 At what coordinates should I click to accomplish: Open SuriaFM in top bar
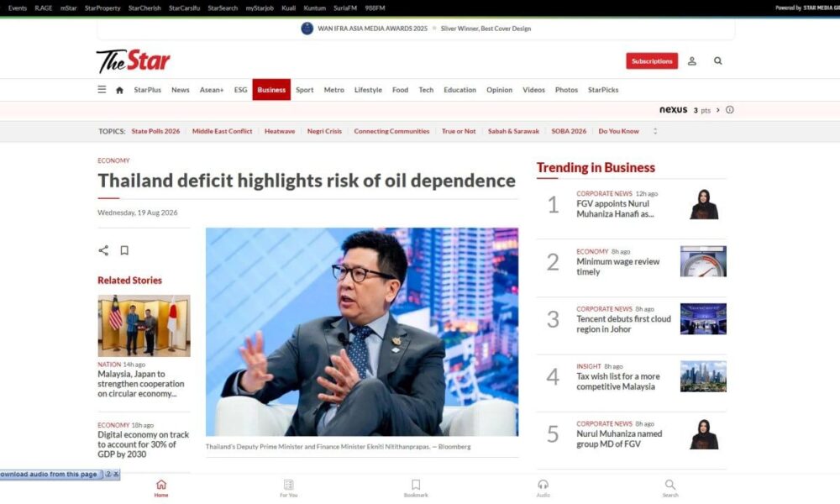coord(345,8)
